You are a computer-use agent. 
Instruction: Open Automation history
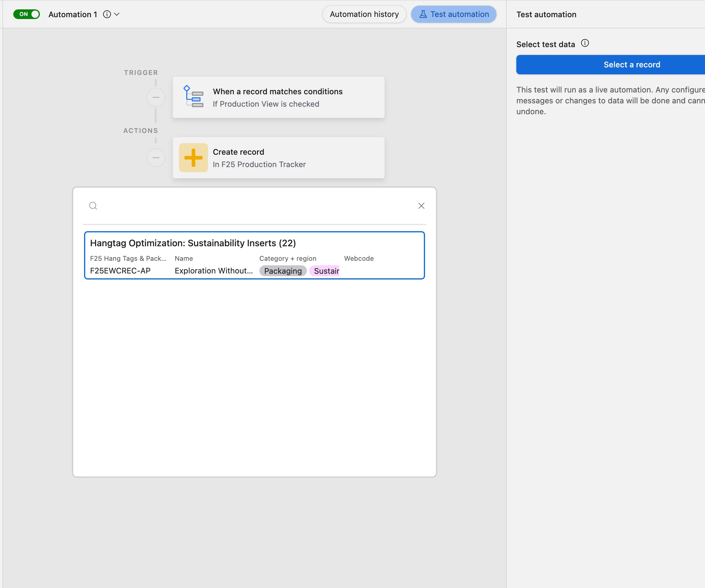coord(364,14)
